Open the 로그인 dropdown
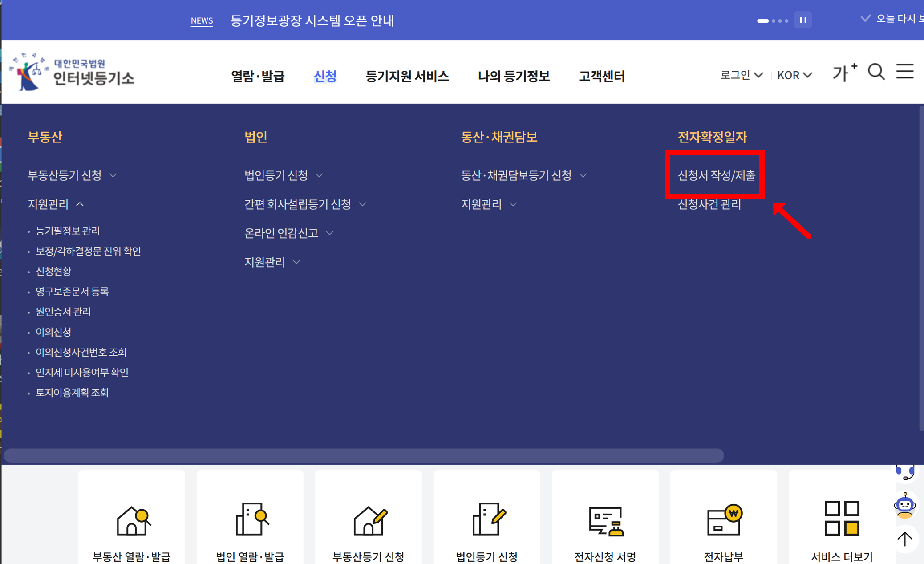 tap(740, 75)
